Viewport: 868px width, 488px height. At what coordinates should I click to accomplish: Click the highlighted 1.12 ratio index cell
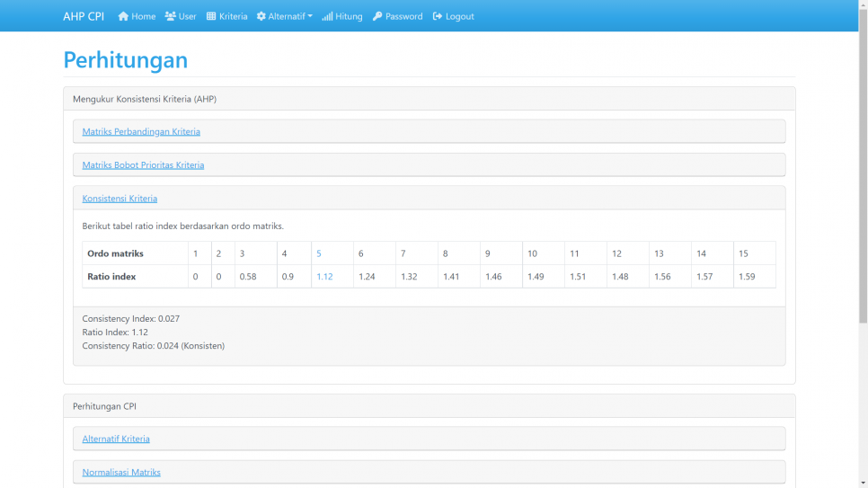[324, 277]
